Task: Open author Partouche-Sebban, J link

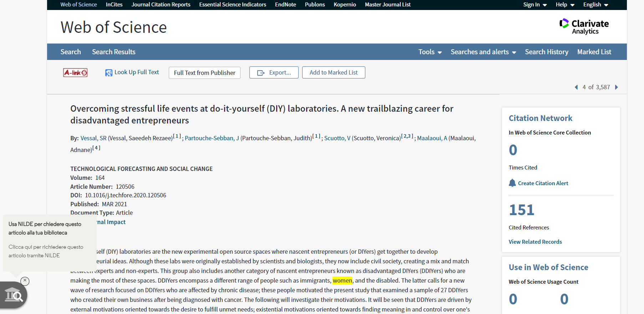Action: 212,138
